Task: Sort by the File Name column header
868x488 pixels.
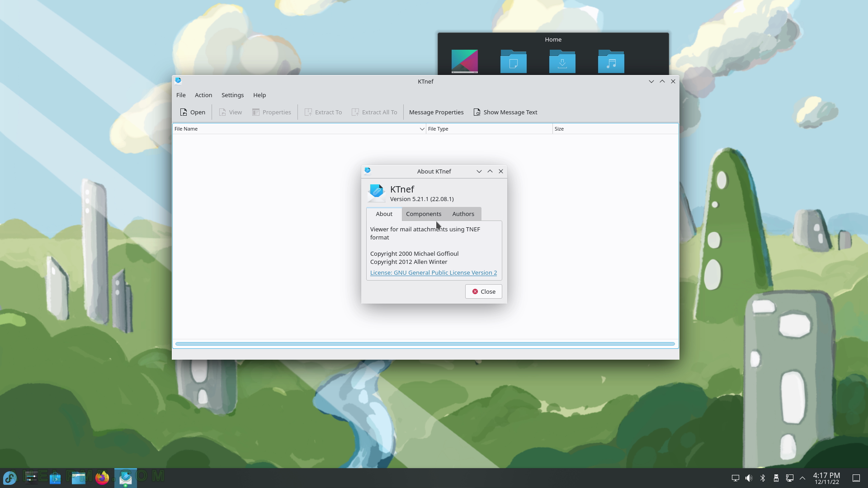Action: [x=299, y=129]
